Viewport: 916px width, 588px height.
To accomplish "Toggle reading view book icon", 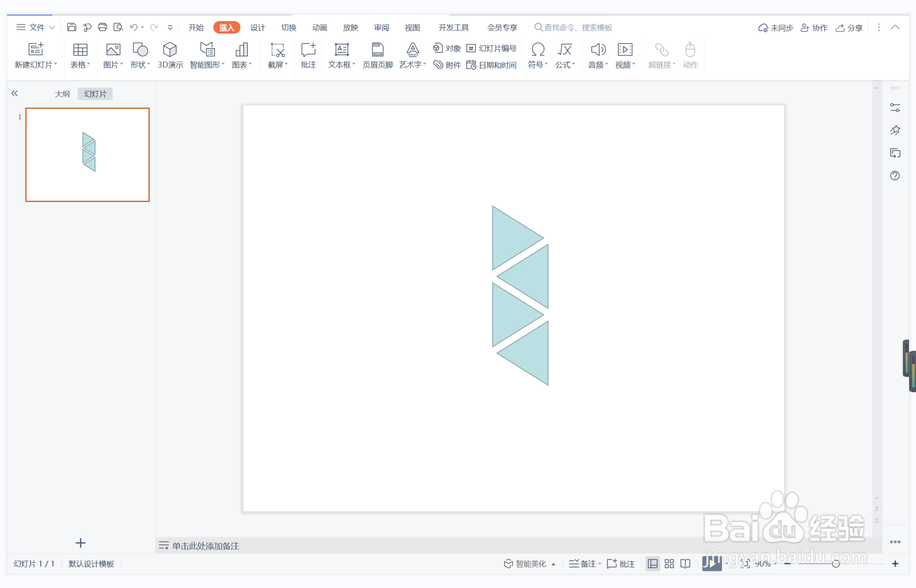I will tap(685, 563).
